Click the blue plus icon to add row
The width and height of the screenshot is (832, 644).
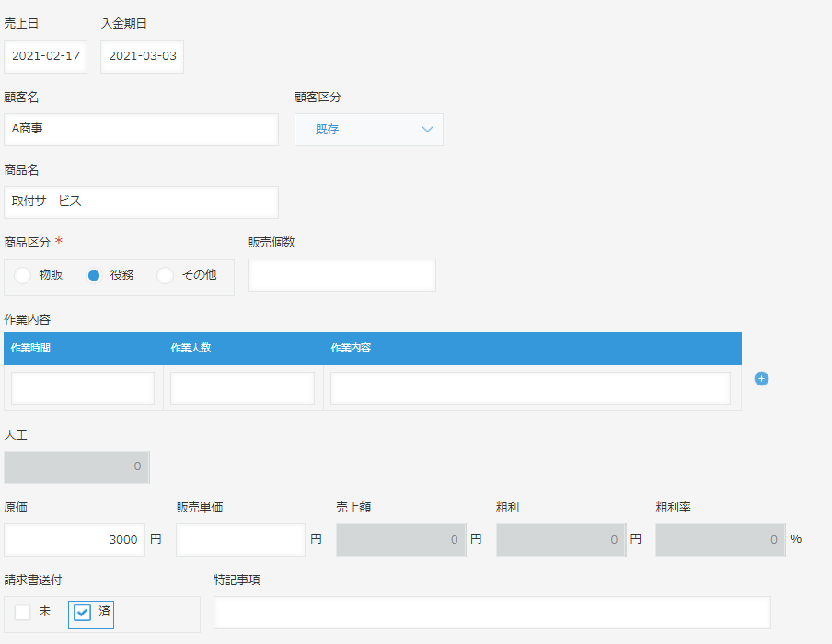(x=761, y=378)
